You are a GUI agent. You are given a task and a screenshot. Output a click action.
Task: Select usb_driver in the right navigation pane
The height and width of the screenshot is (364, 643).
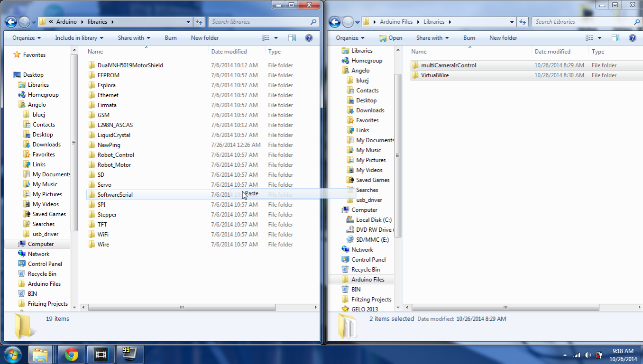tap(369, 200)
